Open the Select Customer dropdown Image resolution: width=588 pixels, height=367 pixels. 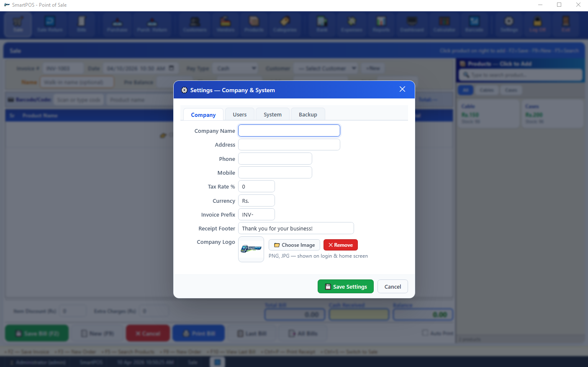(326, 68)
